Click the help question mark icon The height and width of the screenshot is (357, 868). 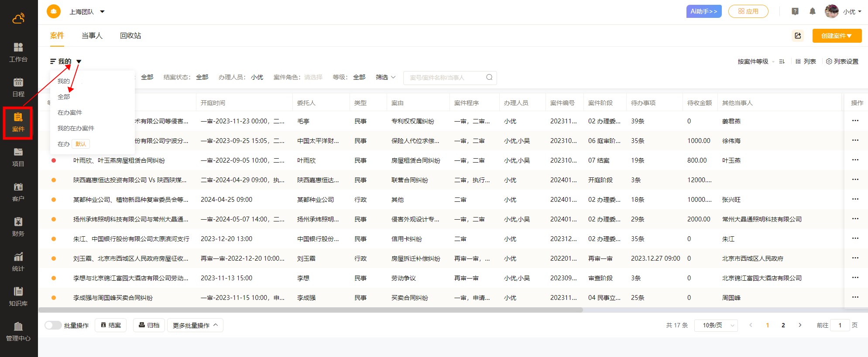coord(795,12)
